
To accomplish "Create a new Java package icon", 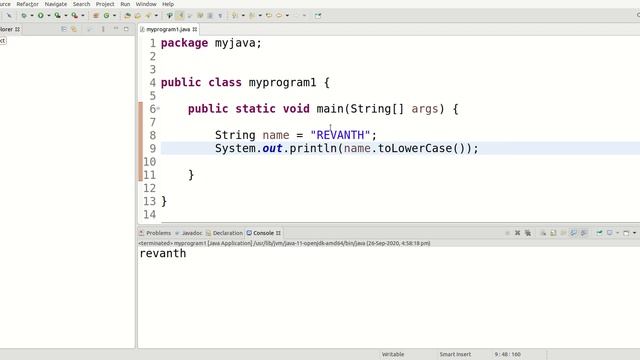I will tap(96, 16).
